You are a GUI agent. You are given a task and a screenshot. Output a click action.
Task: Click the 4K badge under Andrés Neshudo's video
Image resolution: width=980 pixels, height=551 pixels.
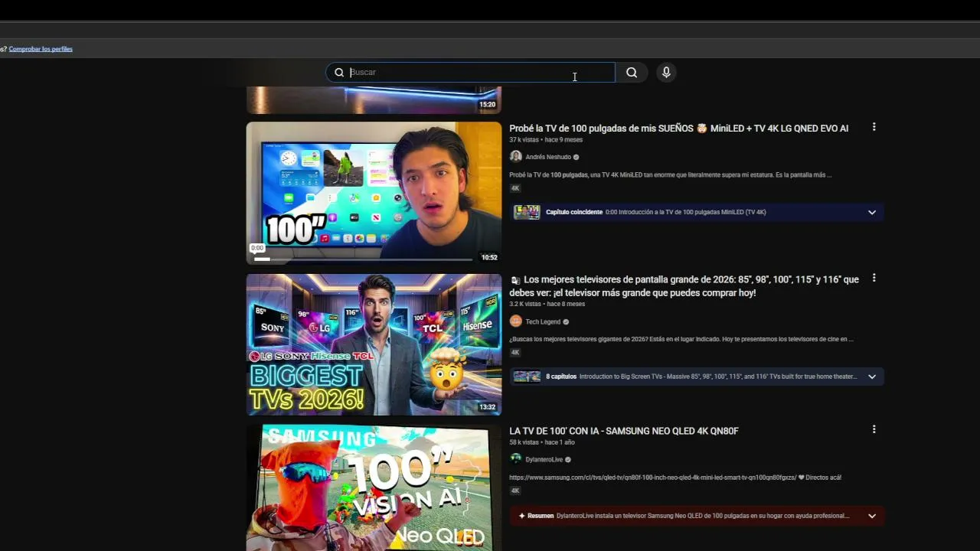click(515, 188)
